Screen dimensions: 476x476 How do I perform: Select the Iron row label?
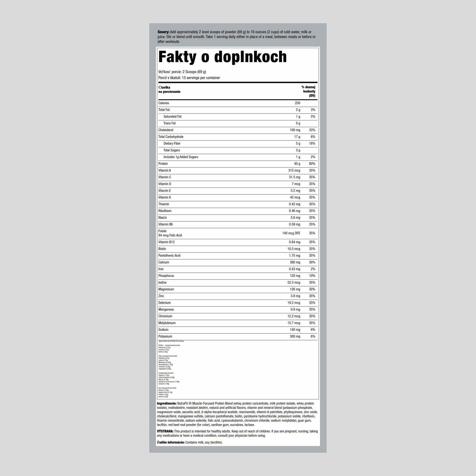tap(161, 269)
